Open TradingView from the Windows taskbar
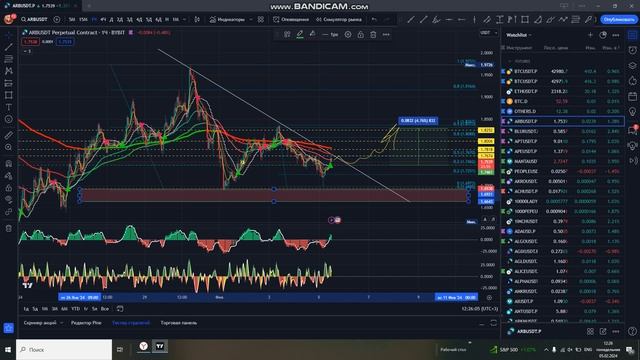This screenshot has height=360, width=640. pyautogui.click(x=160, y=347)
